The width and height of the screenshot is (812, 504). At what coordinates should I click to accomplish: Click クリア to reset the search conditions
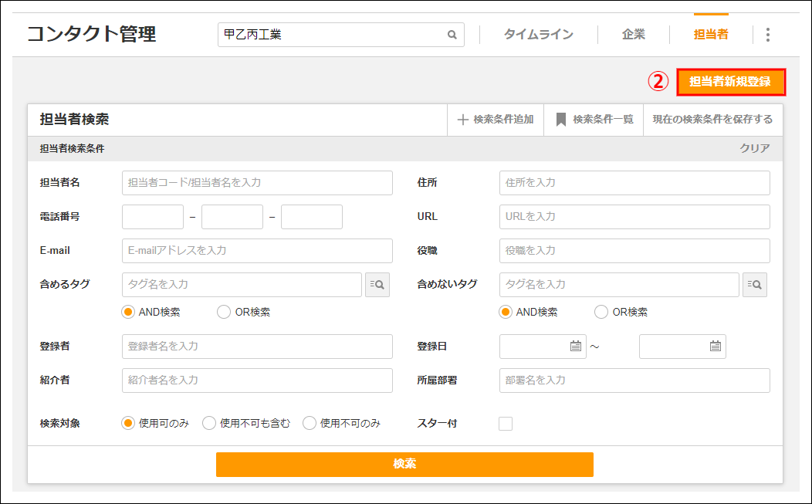(x=754, y=148)
